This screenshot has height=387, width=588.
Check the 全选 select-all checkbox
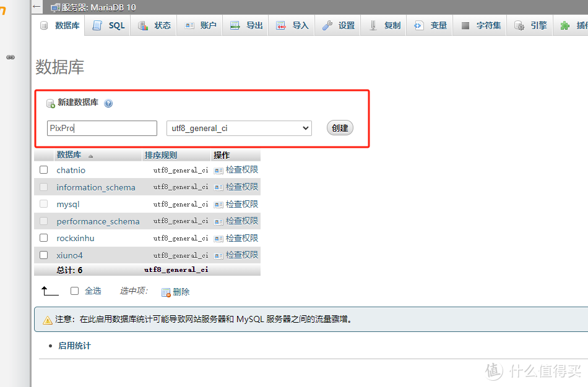click(75, 291)
